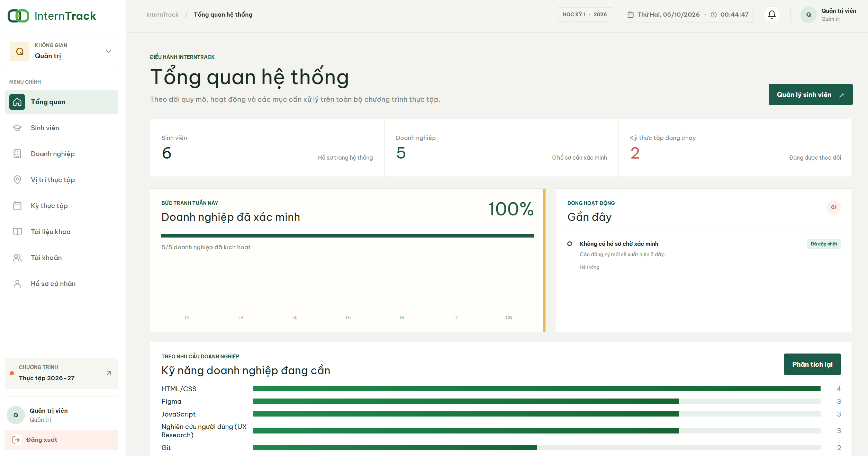Screen dimensions: 868x456
Task: Click the Quản lý sinh viên button
Action: 811,95
